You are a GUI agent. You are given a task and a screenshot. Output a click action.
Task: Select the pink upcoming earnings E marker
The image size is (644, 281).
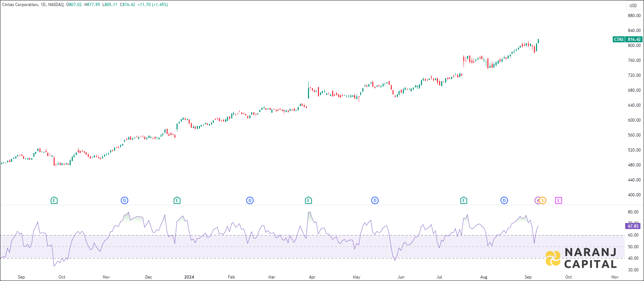tap(558, 201)
